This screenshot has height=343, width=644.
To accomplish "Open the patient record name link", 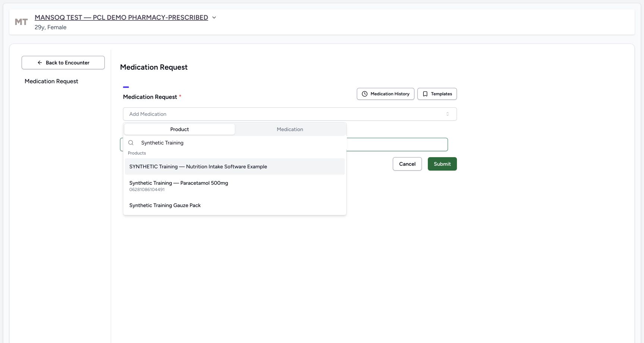I will pyautogui.click(x=121, y=18).
